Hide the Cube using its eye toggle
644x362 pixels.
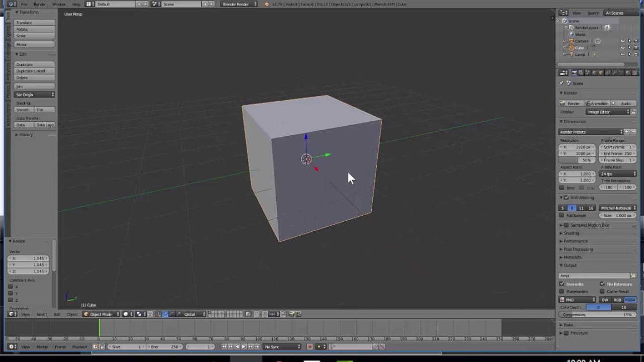point(623,47)
